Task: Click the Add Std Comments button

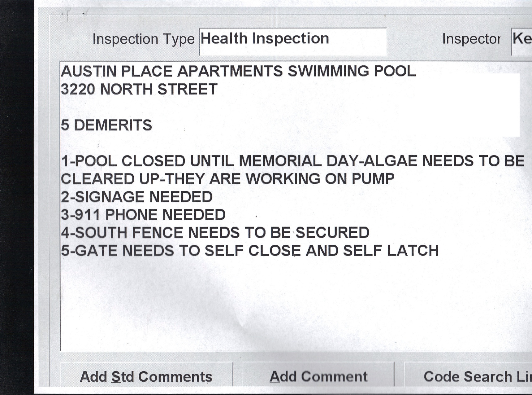Action: click(146, 376)
